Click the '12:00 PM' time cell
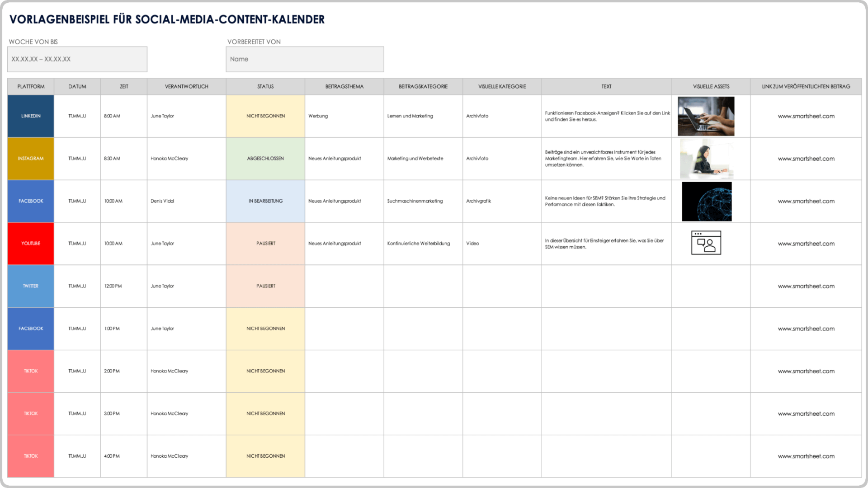 [x=124, y=286]
